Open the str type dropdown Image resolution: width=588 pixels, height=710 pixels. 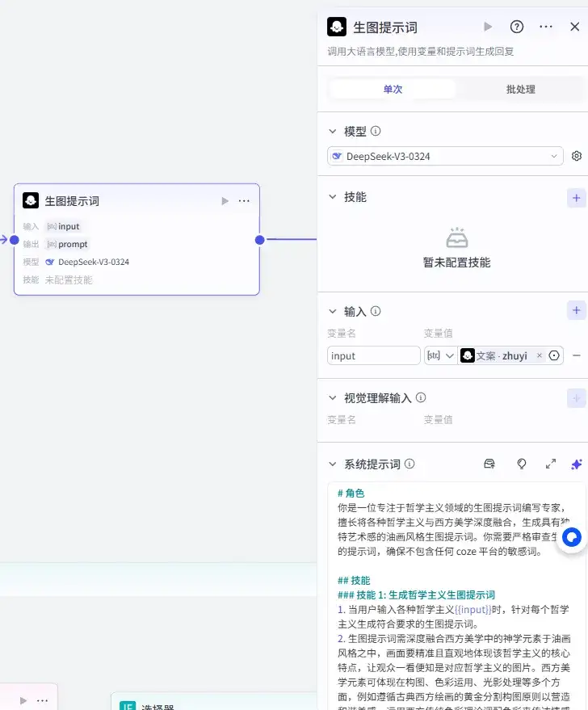[x=440, y=356]
